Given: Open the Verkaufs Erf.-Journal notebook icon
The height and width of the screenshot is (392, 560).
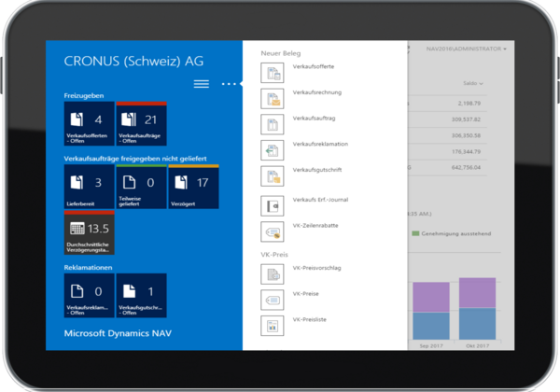Looking at the screenshot, I should 273,205.
